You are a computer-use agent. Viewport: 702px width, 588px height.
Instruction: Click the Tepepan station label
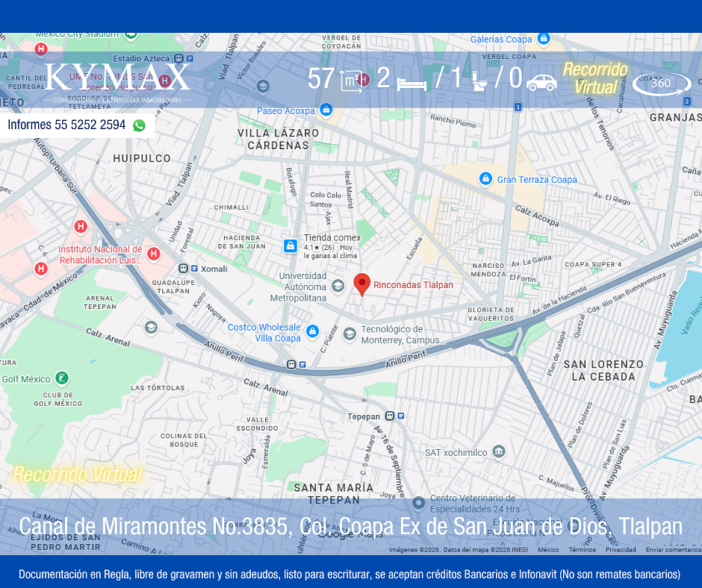(x=364, y=416)
